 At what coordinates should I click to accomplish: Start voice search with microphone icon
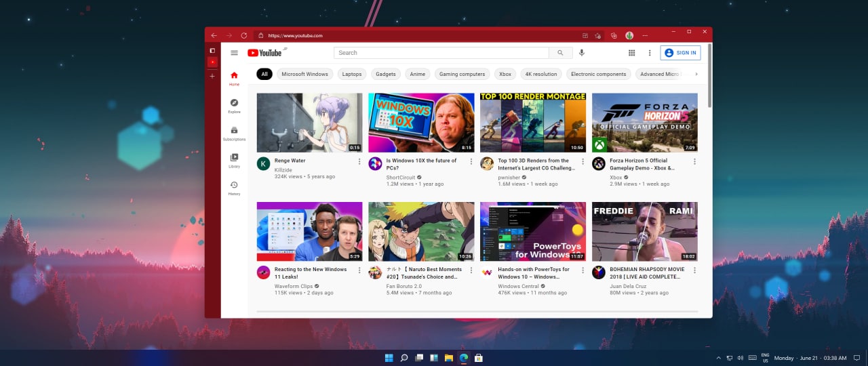point(582,53)
